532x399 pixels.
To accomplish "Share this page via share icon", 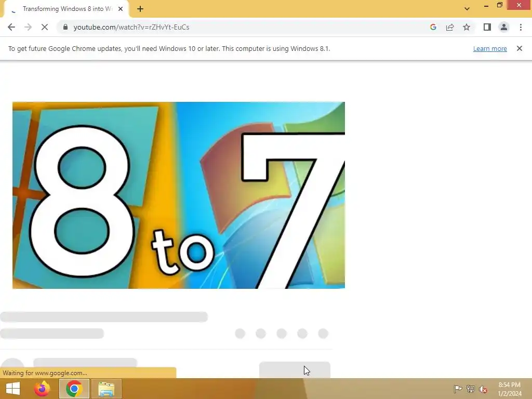I will point(450,27).
